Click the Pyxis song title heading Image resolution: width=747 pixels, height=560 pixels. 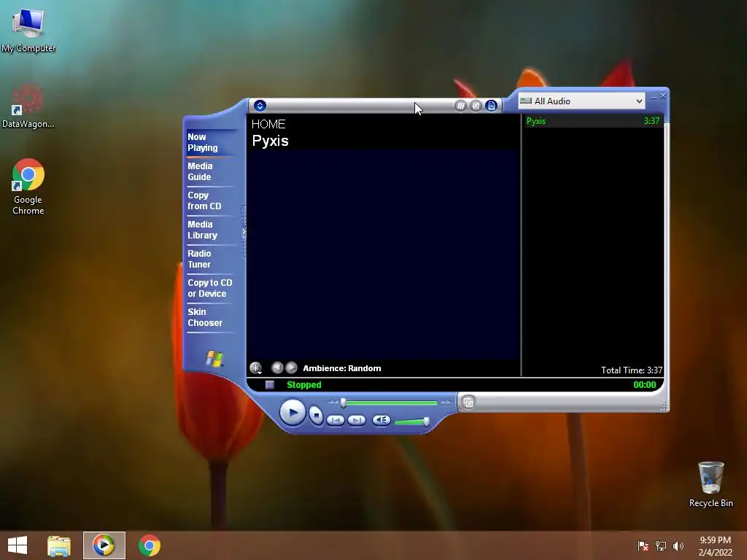pos(270,141)
